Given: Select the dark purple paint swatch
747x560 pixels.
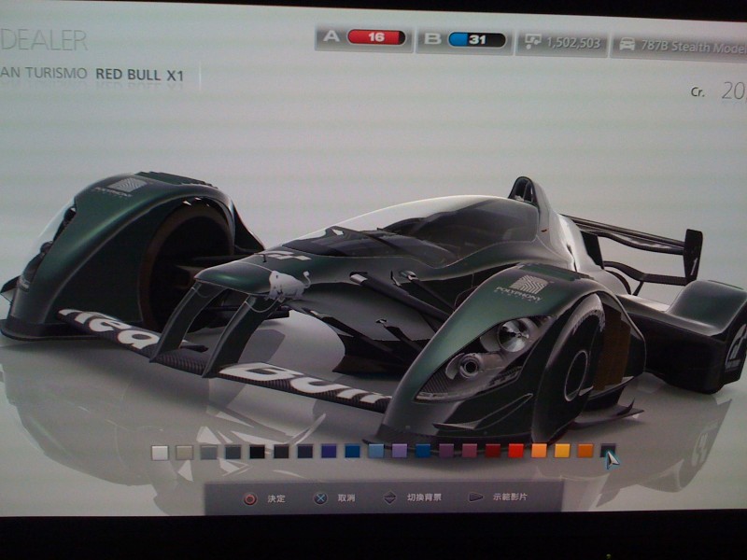Looking at the screenshot, I should click(446, 451).
